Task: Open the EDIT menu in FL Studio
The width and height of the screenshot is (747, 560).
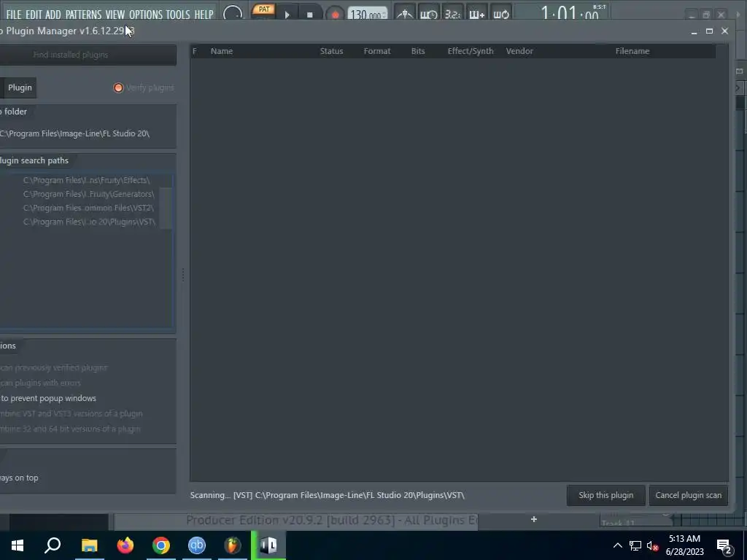Action: point(34,15)
